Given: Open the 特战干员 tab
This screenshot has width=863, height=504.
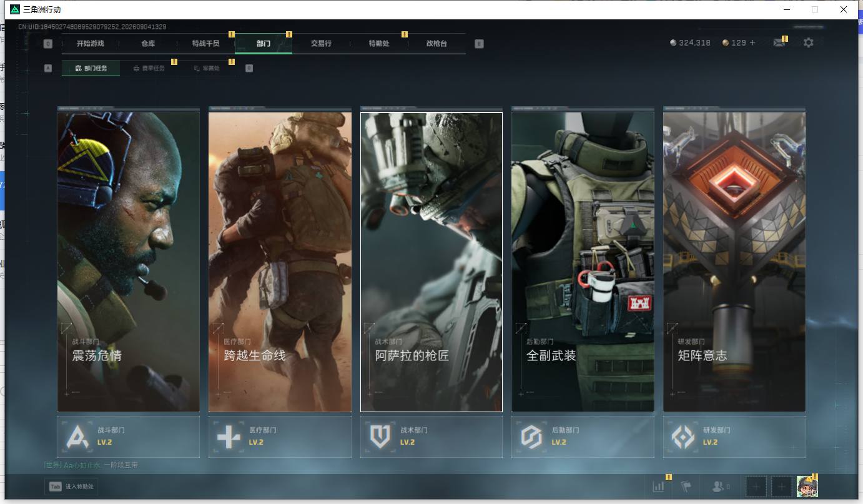Looking at the screenshot, I should click(x=205, y=44).
